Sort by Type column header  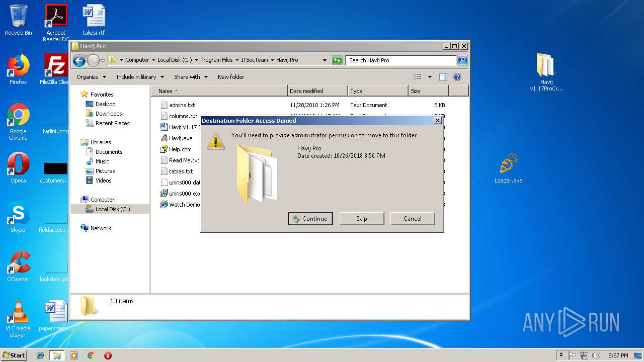[378, 91]
